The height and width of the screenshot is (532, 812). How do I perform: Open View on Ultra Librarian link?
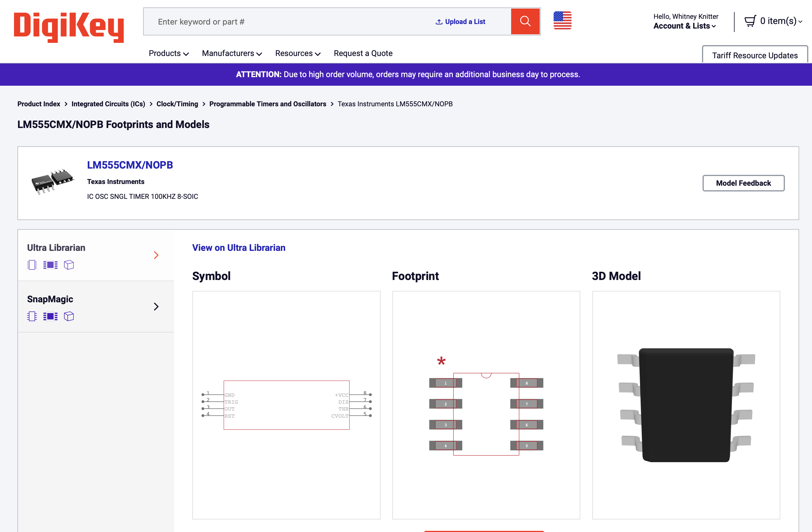(x=239, y=248)
